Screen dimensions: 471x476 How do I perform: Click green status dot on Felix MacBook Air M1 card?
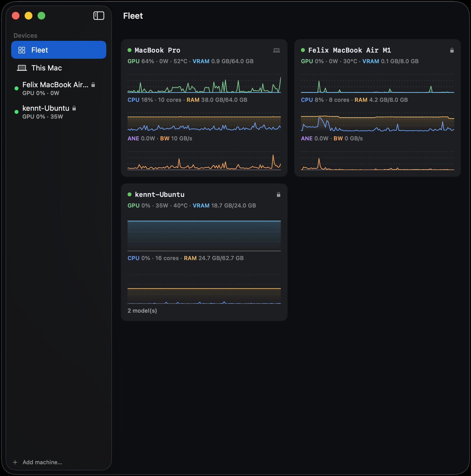coord(303,50)
